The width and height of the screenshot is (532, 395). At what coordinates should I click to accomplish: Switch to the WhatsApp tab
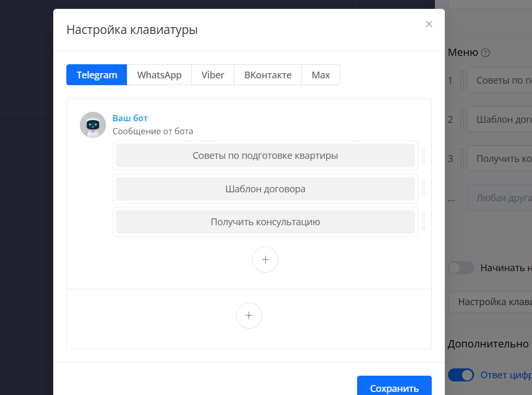tap(159, 75)
